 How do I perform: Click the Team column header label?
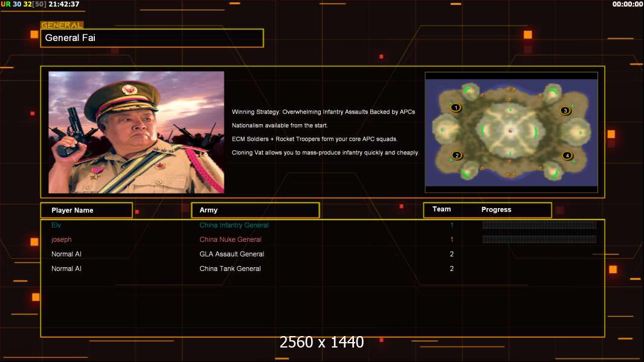(x=442, y=209)
